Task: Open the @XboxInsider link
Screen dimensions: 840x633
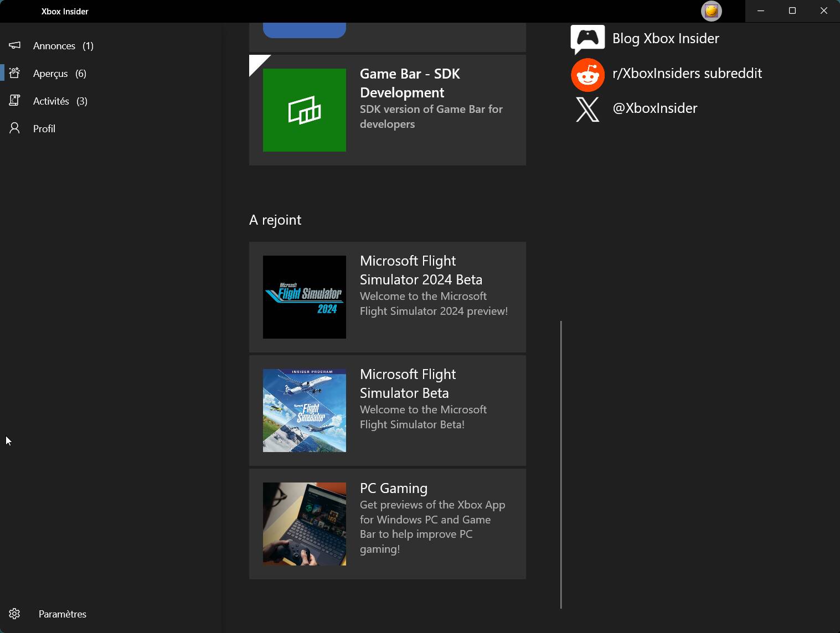Action: pyautogui.click(x=655, y=108)
